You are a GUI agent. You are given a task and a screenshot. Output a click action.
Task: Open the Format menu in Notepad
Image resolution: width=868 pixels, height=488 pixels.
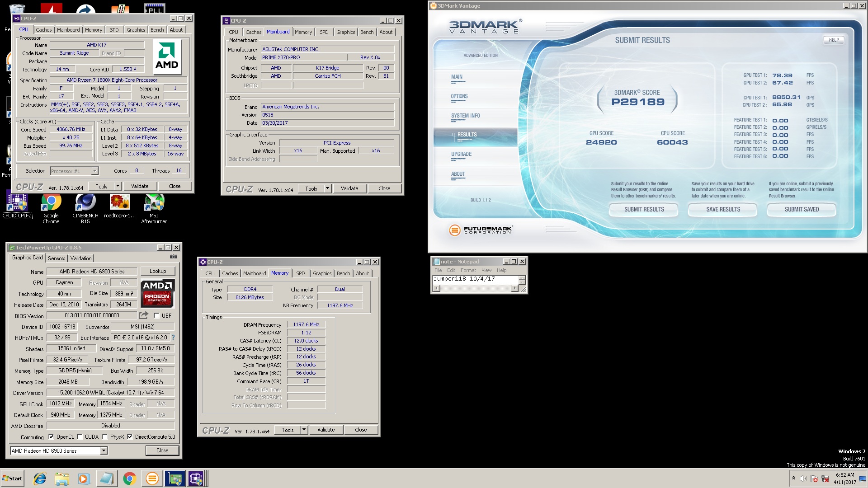click(468, 270)
